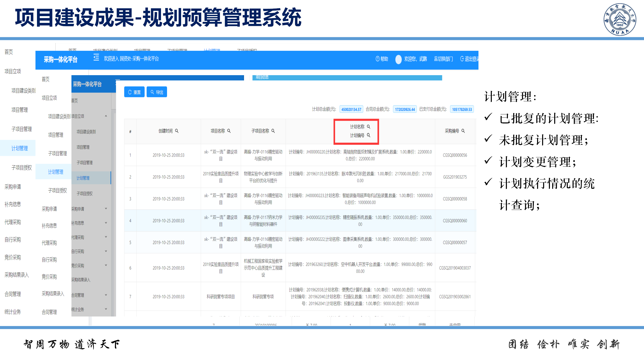644x362 pixels.
Task: Click the 重置 reset button
Action: click(x=134, y=92)
